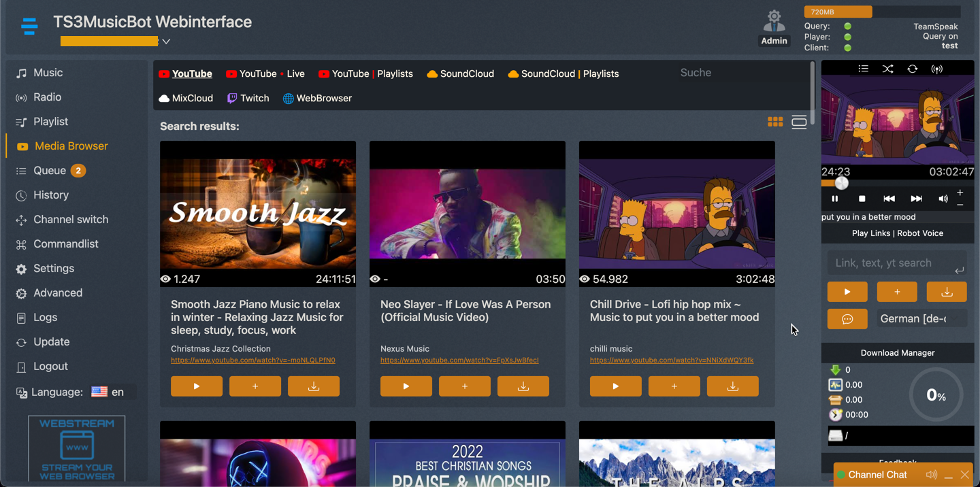Screen dimensions: 980x487
Task: Add Chill Drive Lofi to queue
Action: [674, 386]
